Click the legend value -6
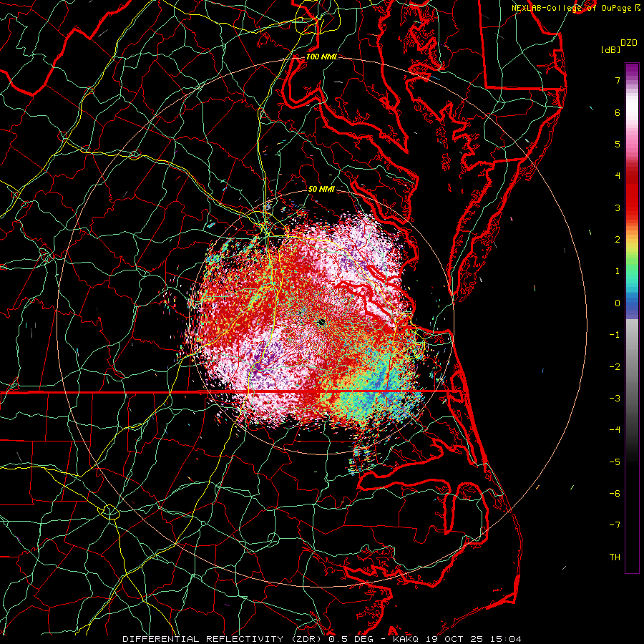Screen dimensions: 644x644 point(615,493)
